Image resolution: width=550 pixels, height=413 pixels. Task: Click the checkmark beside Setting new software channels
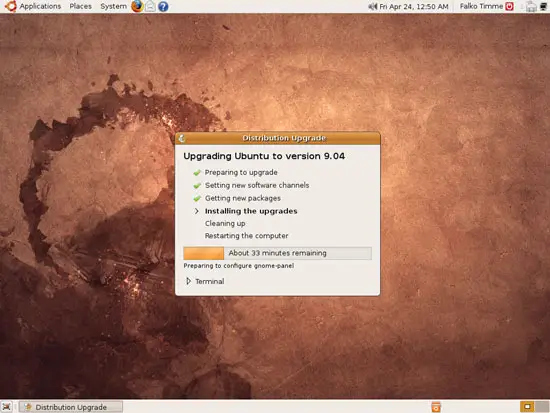[197, 185]
